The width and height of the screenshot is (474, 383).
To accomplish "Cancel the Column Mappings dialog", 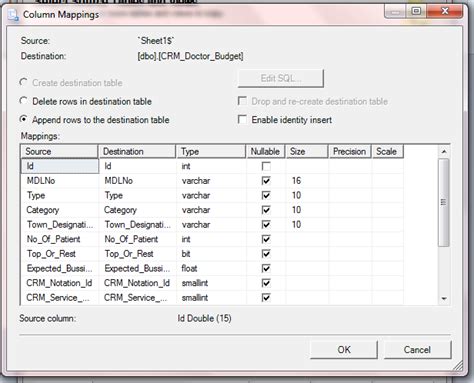I will click(417, 350).
